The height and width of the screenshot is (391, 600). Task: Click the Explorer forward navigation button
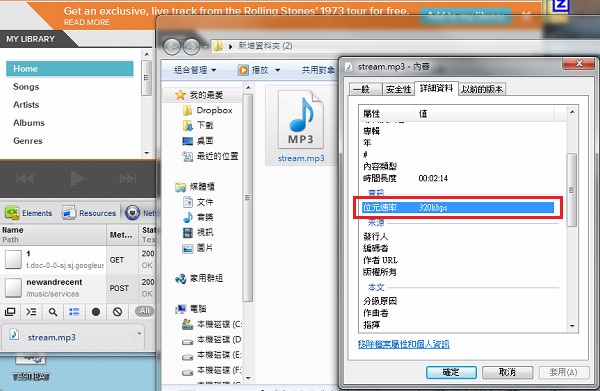191,47
